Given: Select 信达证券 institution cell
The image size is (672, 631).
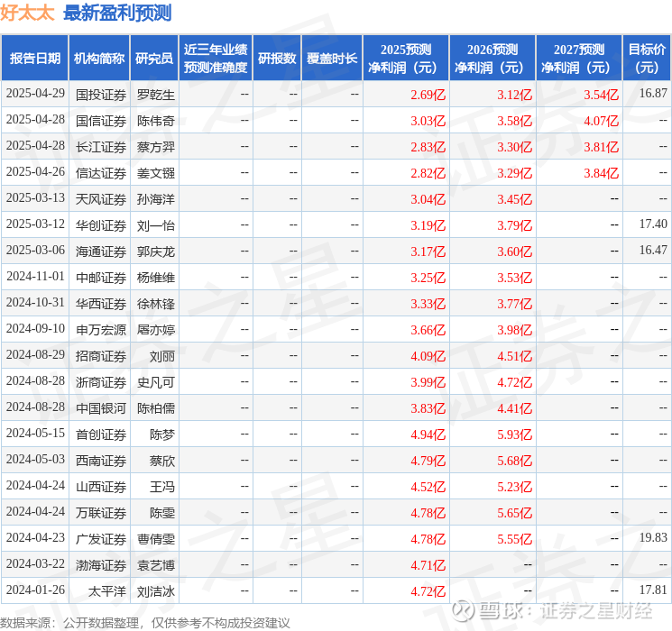Looking at the screenshot, I should pos(101,173).
